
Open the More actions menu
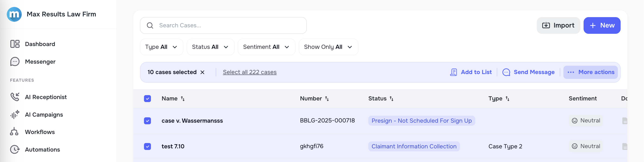(x=591, y=72)
